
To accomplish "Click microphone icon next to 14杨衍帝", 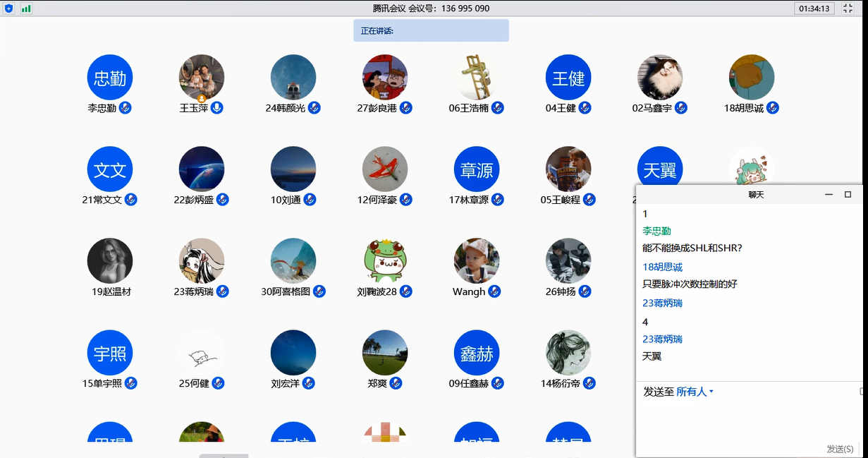I will 589,383.
